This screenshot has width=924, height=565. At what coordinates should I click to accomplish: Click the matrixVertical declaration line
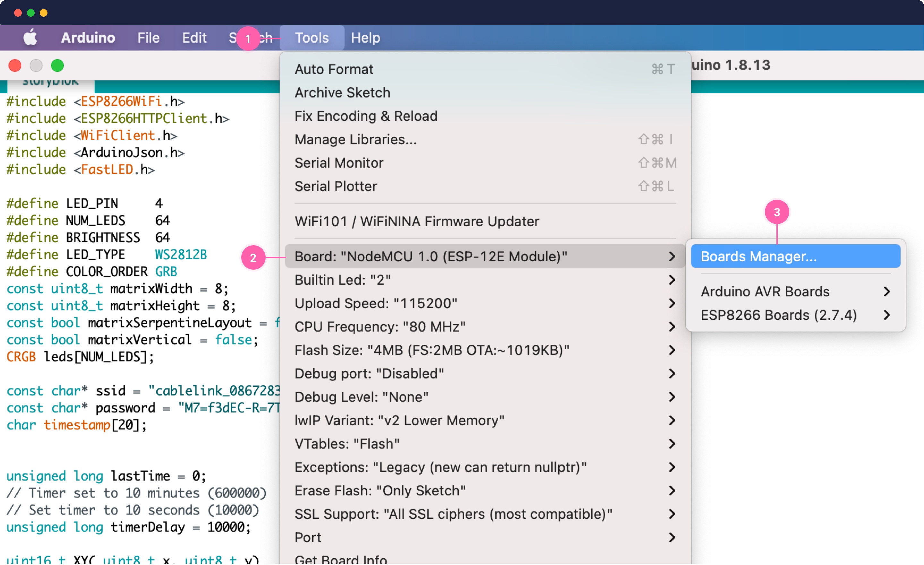[x=133, y=340]
